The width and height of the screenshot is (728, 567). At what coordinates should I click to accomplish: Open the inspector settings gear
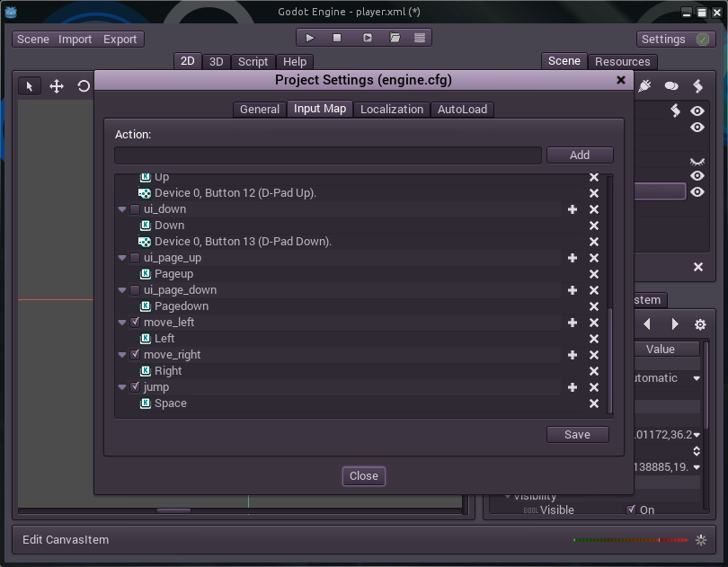point(700,324)
